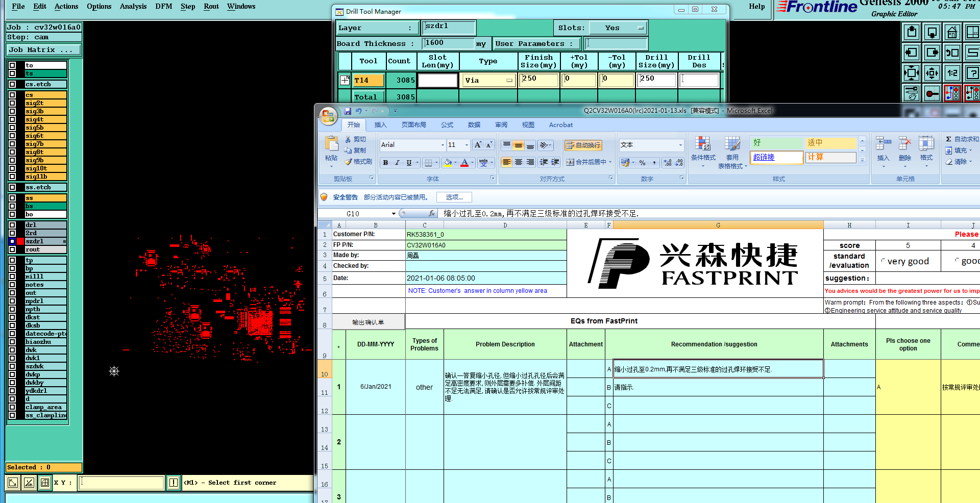Click the zoom in converging-arrows icon
Viewport: 980px width, 503px height.
tap(911, 73)
